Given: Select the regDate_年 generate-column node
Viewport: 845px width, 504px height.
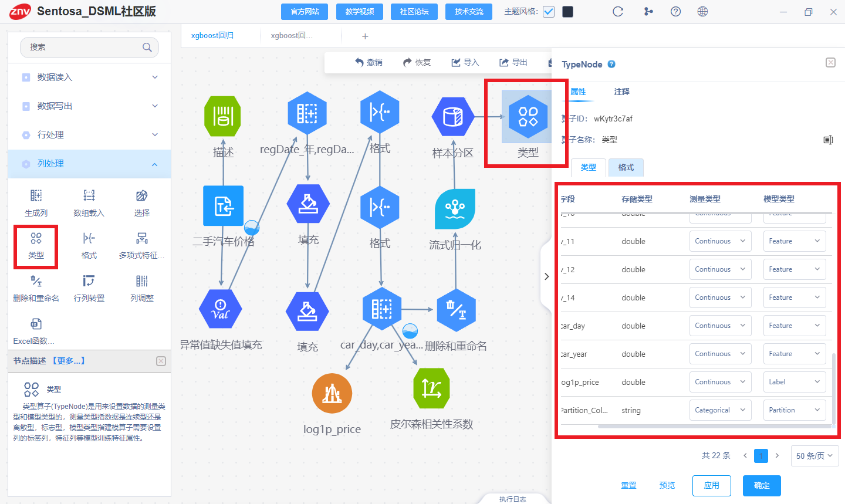Looking at the screenshot, I should (307, 113).
